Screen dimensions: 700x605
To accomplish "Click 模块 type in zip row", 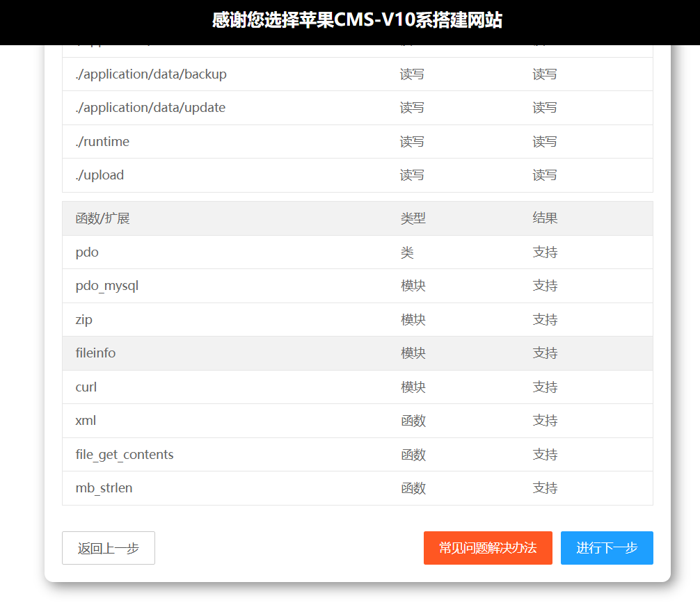I will (x=413, y=320).
